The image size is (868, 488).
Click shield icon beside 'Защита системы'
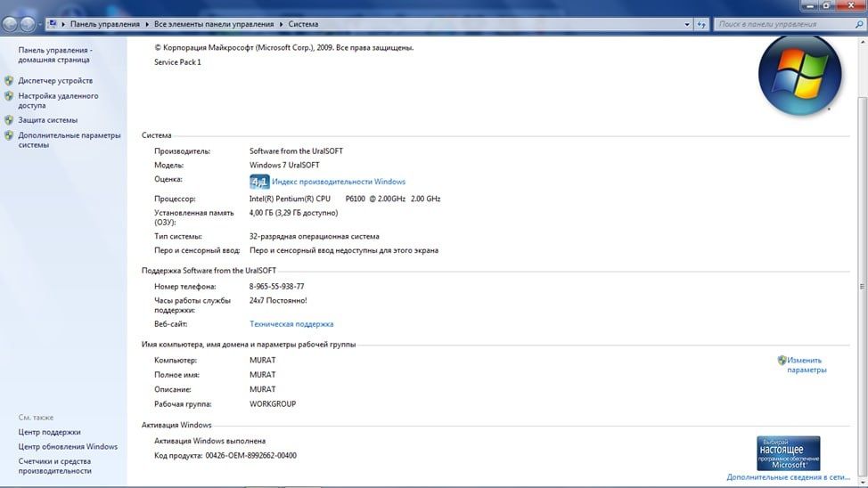coord(9,119)
